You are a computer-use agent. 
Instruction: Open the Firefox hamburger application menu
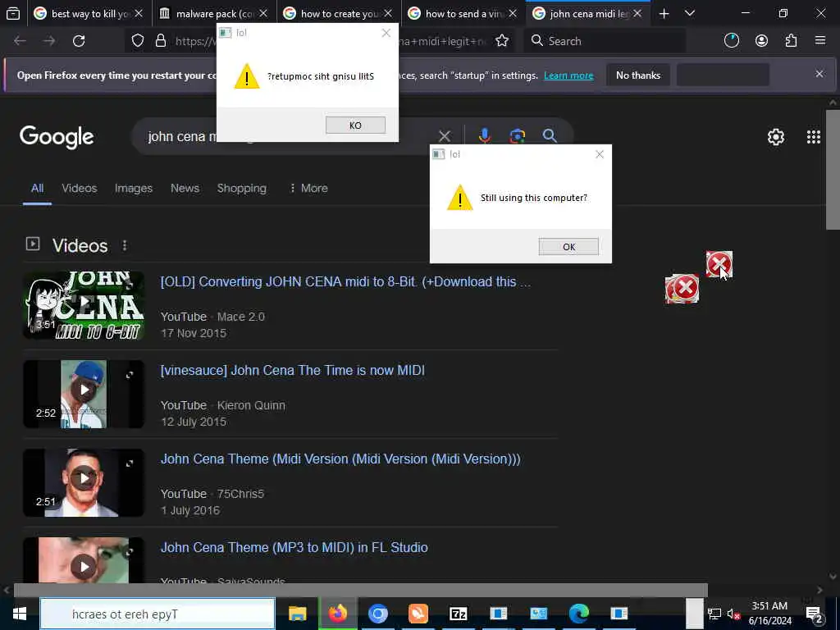coord(820,41)
